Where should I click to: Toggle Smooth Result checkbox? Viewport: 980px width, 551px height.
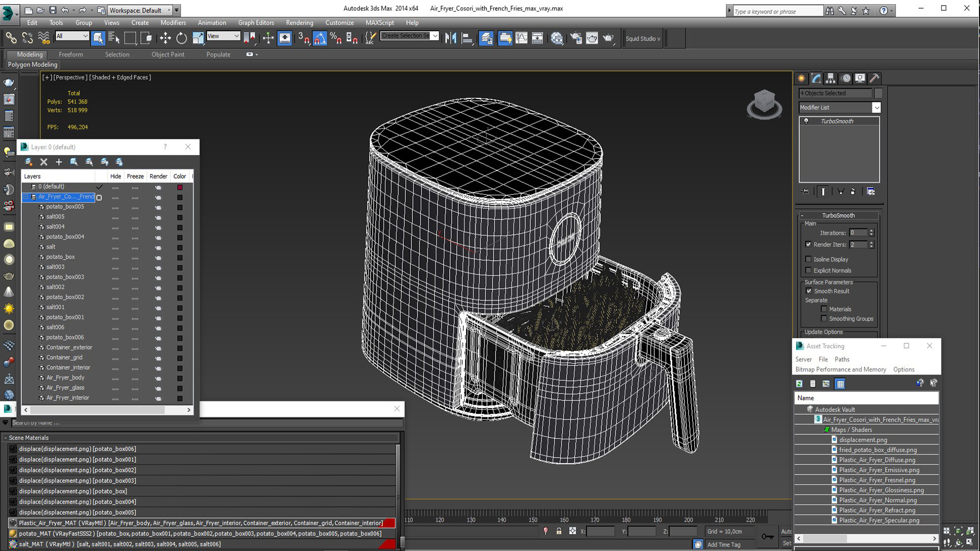(808, 291)
